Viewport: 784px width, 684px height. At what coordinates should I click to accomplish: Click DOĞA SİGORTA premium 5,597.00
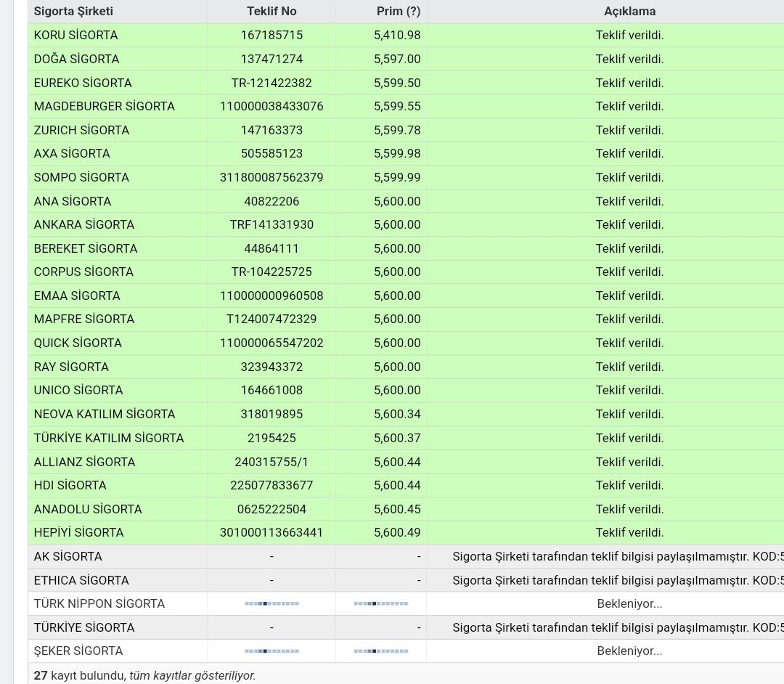(x=397, y=59)
